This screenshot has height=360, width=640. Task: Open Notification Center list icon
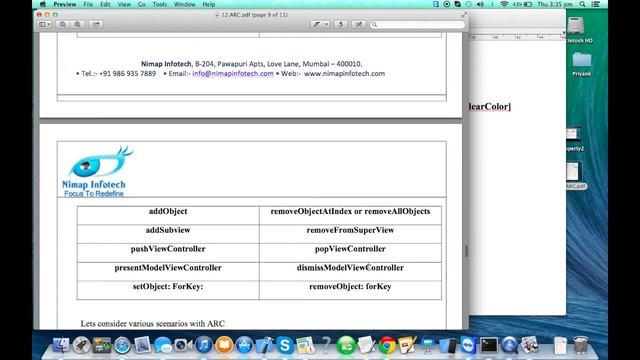(596, 4)
